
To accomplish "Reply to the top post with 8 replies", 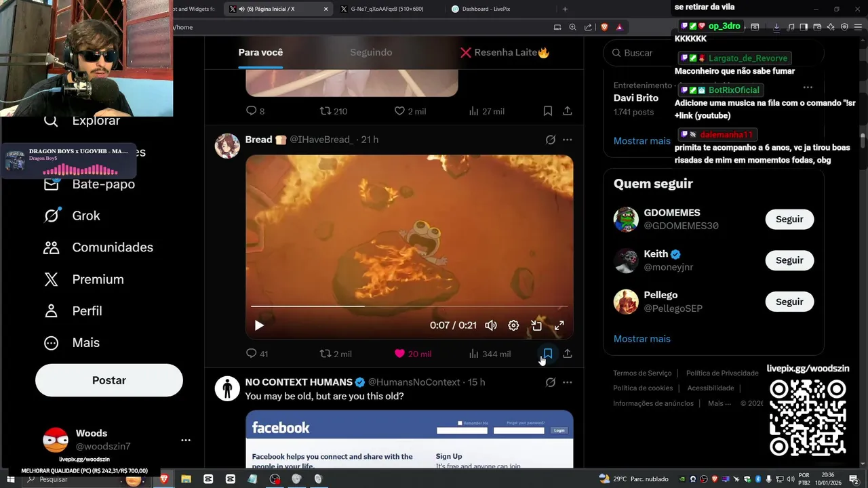I will tap(255, 111).
